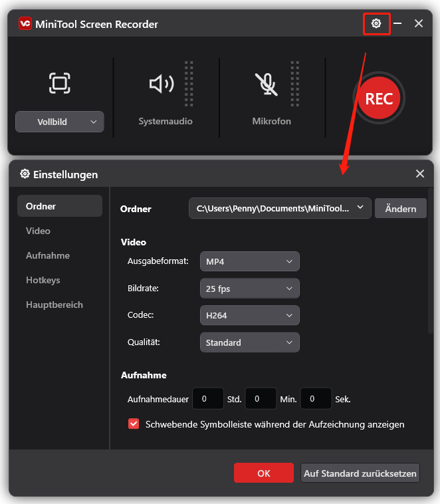Click the Aufnahmedauer seconds (Sek.) field
440x504 pixels.
coord(316,398)
